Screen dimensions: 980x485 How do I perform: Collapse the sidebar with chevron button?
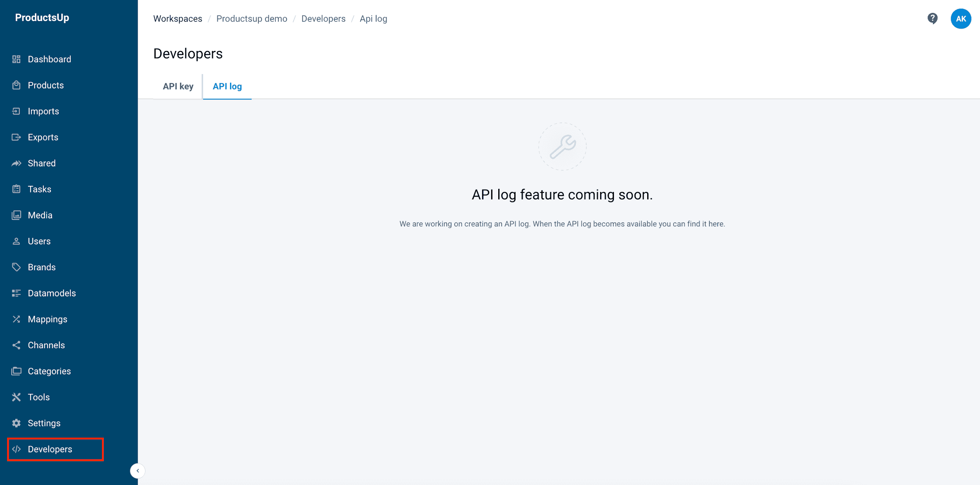138,471
